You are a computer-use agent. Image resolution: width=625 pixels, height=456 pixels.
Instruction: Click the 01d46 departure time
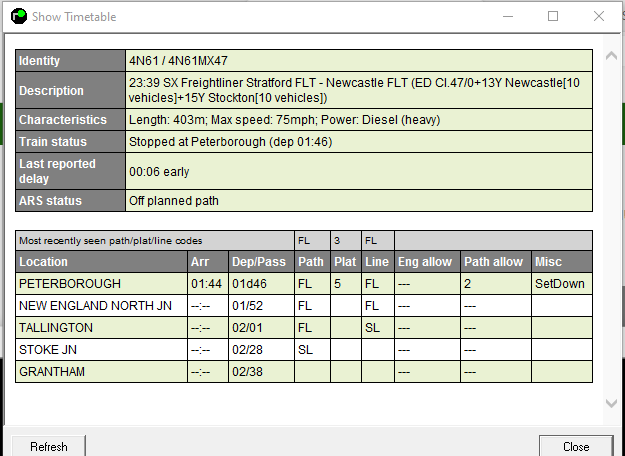pyautogui.click(x=261, y=284)
